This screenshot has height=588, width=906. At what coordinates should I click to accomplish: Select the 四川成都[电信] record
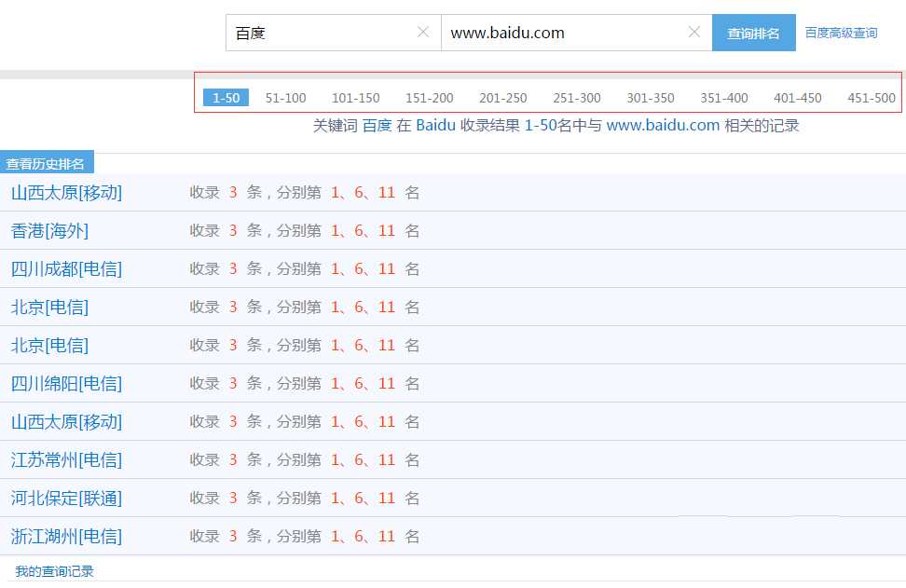tap(65, 268)
